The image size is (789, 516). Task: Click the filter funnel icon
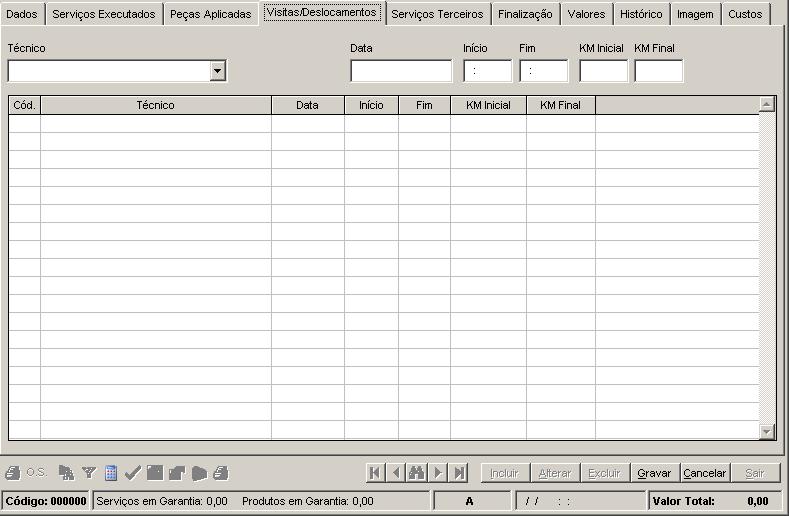89,473
